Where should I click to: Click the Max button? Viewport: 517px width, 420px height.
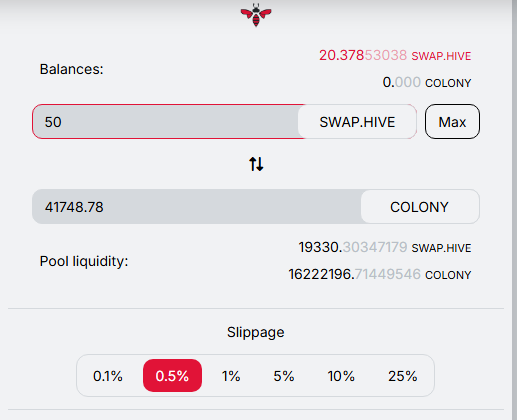[x=452, y=122]
